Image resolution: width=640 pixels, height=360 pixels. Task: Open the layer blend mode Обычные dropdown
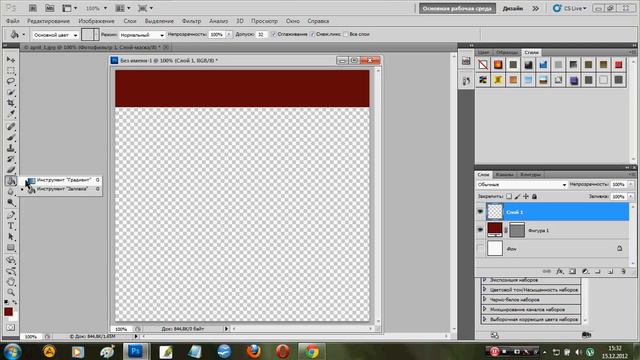tap(522, 185)
